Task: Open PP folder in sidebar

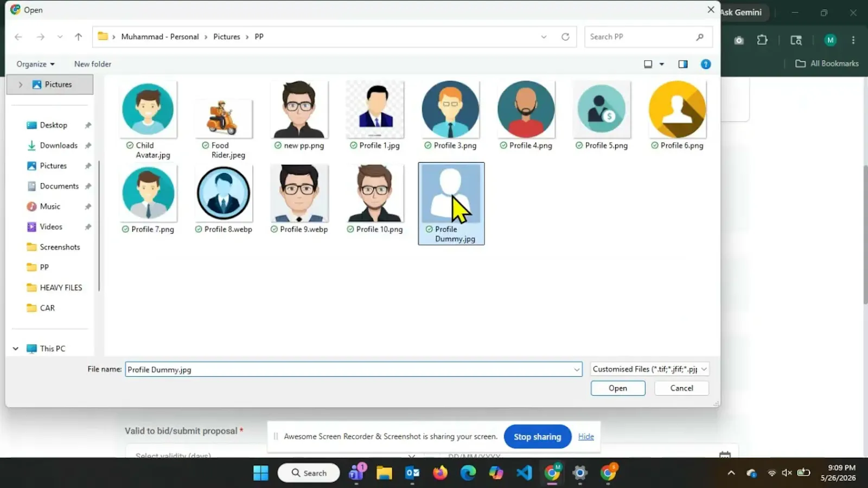Action: coord(43,267)
